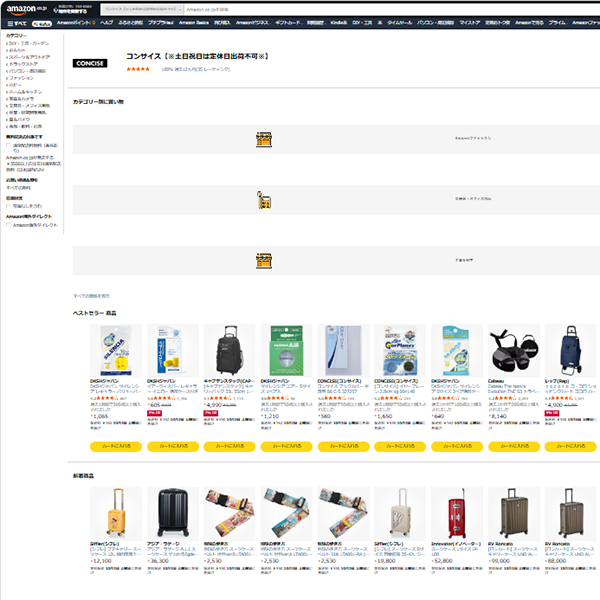Click the CONCISE seller logo
The image size is (600, 600).
pyautogui.click(x=90, y=63)
